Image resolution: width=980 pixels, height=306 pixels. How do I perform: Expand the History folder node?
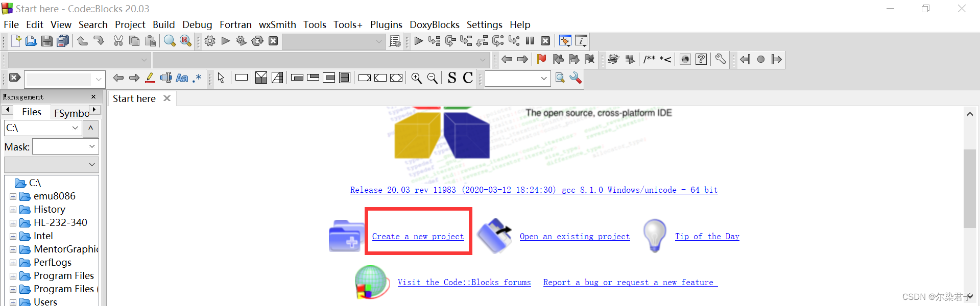[x=13, y=210]
